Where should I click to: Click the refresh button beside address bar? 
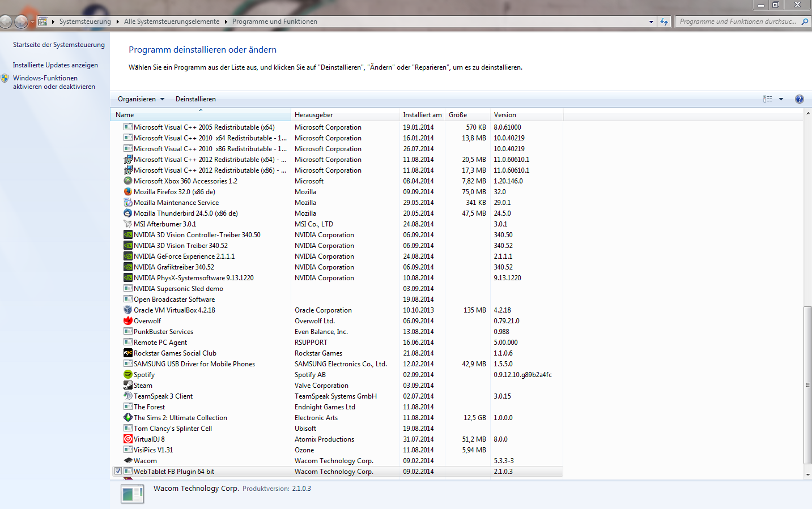(664, 22)
